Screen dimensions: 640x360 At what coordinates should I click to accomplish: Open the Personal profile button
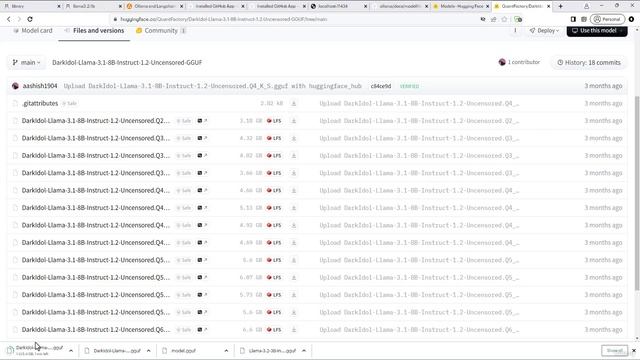607,19
